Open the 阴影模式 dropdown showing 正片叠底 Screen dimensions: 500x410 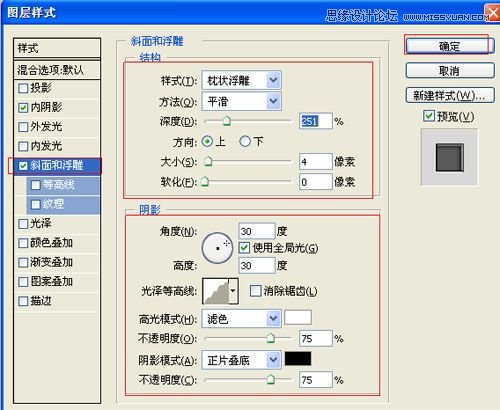pos(241,360)
